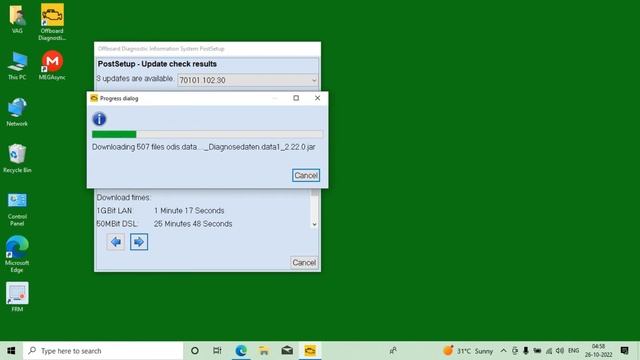640x360 pixels.
Task: Click the PostSetup - Update check results heading
Action: point(157,64)
